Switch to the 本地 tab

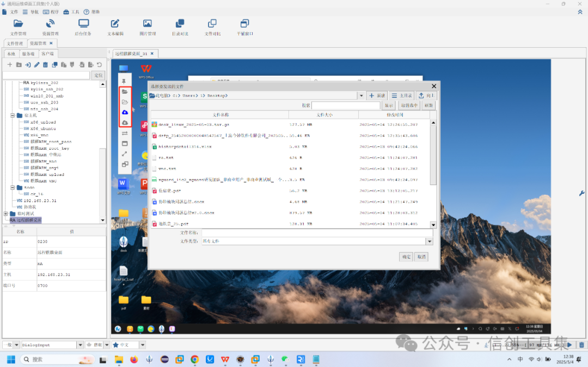[11, 53]
